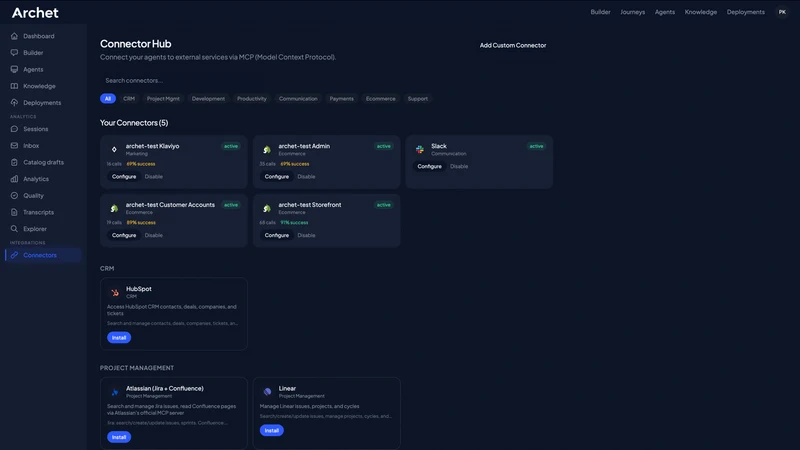This screenshot has width=800, height=450.
Task: Disable the archet-test Admin connector
Action: [306, 177]
